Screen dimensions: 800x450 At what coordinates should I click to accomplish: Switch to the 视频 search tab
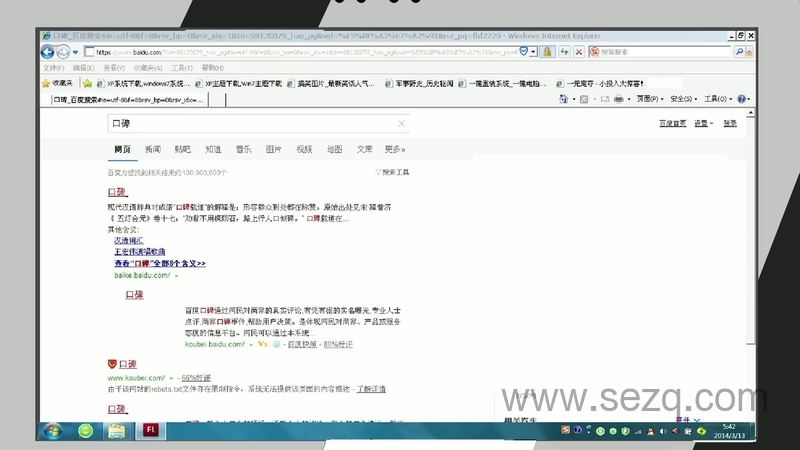(304, 149)
